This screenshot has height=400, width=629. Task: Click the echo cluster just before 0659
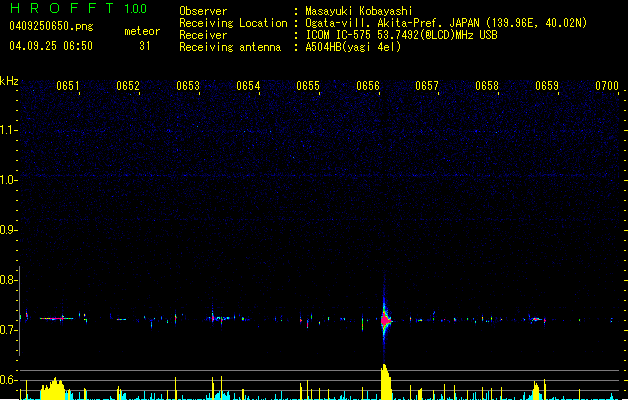click(536, 320)
